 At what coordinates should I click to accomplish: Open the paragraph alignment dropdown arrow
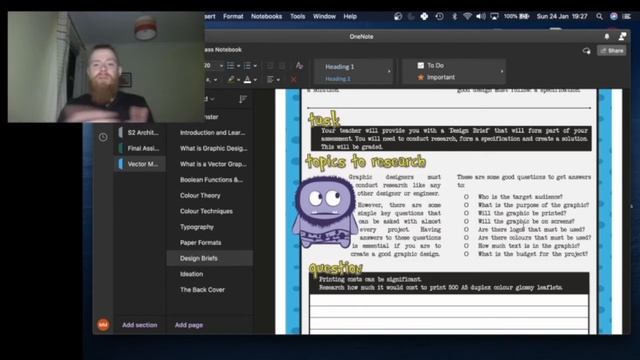pos(278,80)
